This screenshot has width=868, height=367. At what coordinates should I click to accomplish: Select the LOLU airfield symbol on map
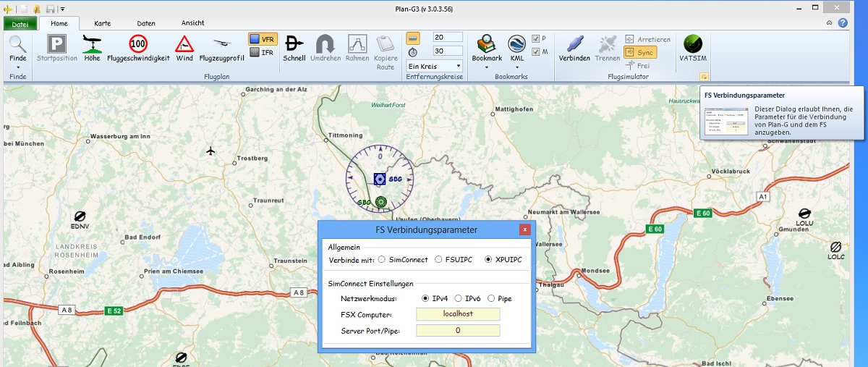click(x=805, y=212)
